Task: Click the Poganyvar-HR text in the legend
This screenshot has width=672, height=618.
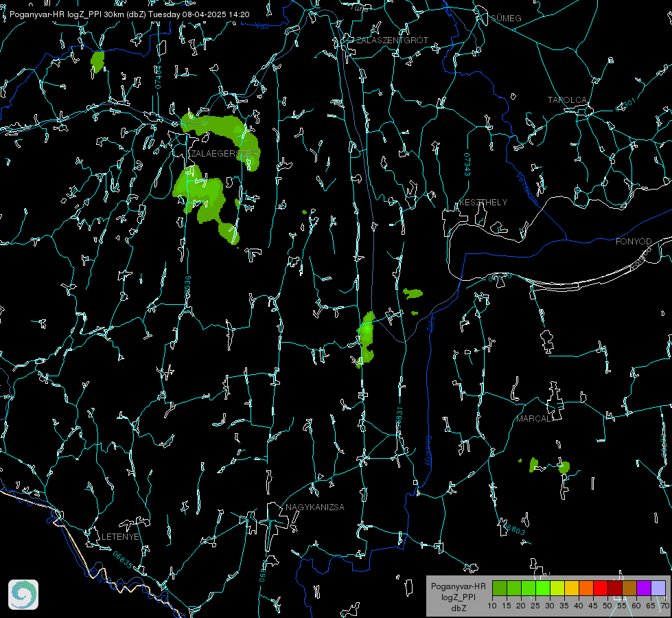Action: [458, 586]
